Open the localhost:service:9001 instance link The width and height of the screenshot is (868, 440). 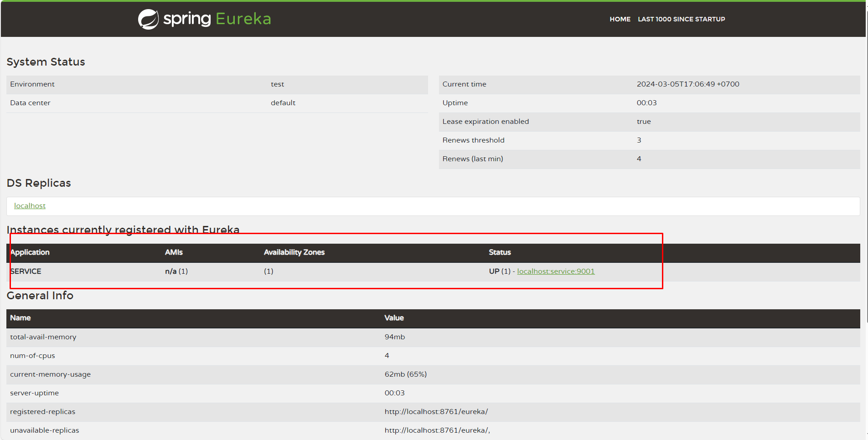[556, 271]
